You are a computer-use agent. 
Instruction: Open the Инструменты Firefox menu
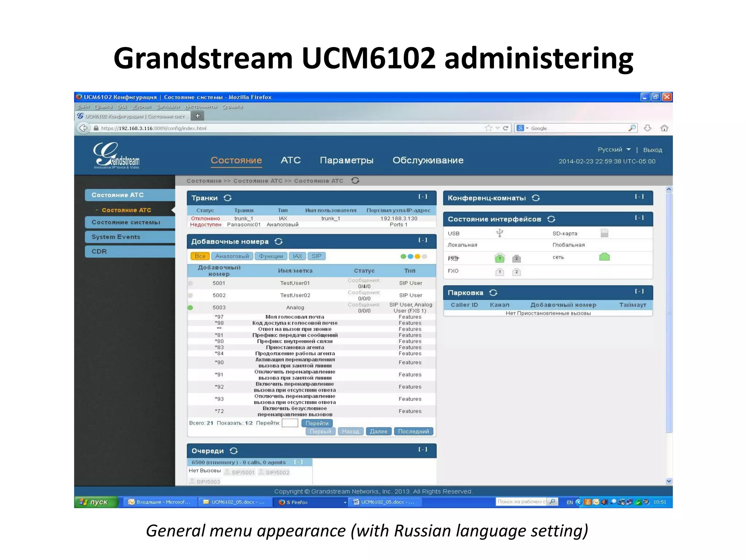[x=201, y=106]
